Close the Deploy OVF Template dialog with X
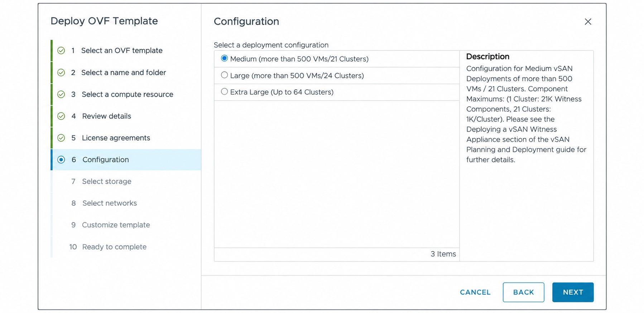Viewport: 644px width, 313px height. (x=588, y=22)
